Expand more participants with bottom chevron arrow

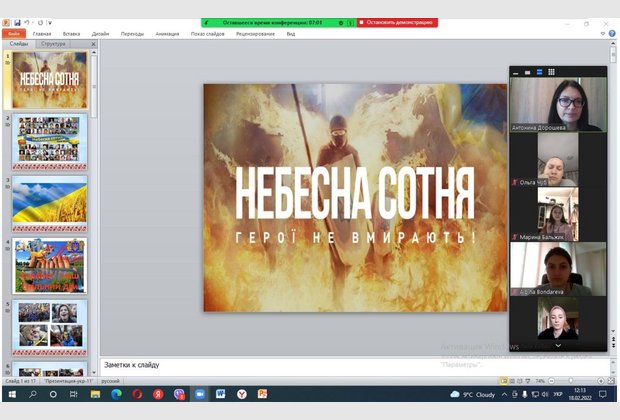click(x=558, y=345)
